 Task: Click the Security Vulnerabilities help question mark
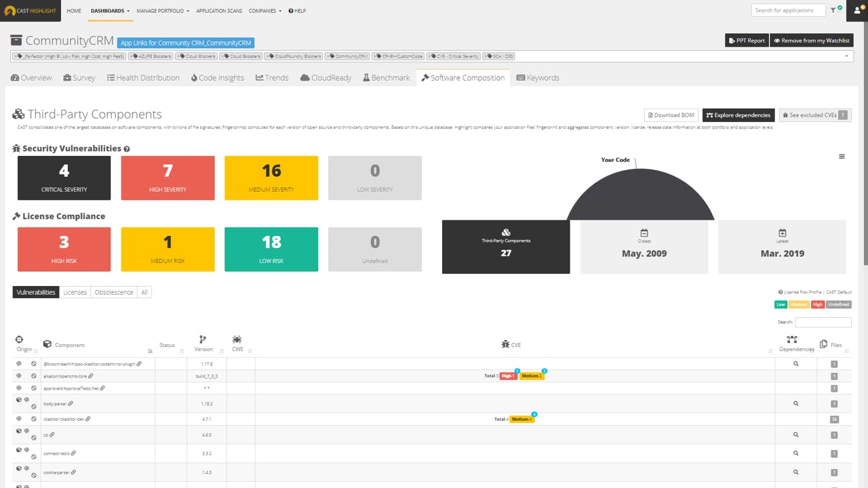pyautogui.click(x=127, y=148)
